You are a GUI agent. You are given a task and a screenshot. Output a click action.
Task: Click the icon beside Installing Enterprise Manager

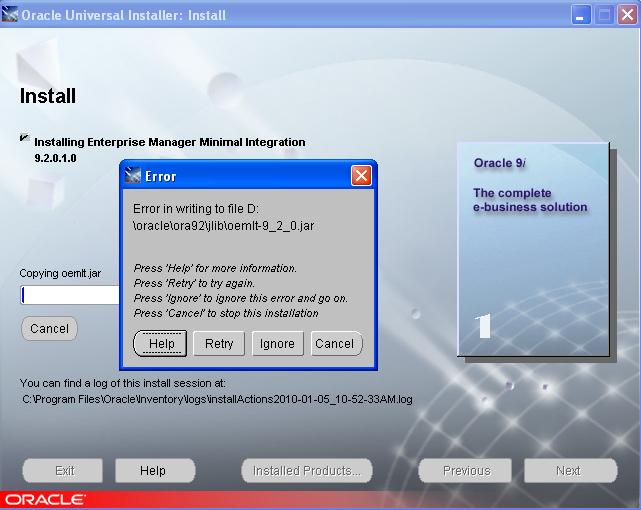pos(24,139)
